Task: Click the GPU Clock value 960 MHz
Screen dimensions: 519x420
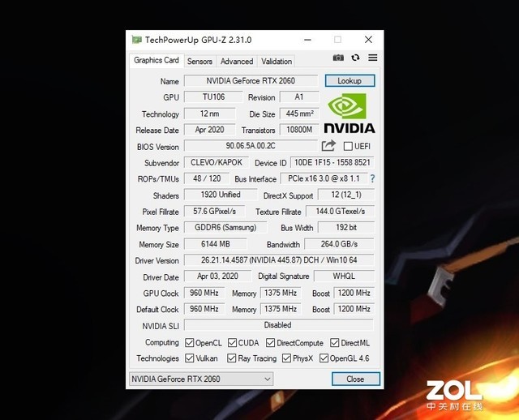Action: [204, 293]
